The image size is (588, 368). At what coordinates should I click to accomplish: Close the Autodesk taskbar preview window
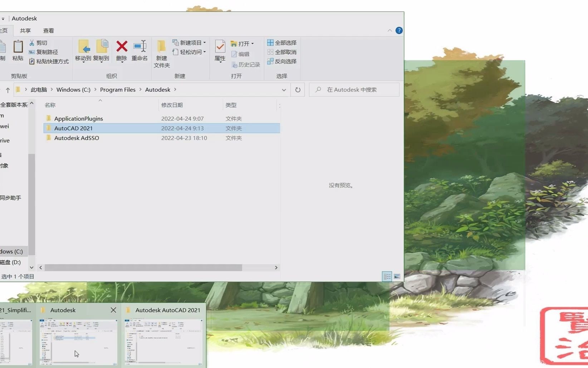tap(113, 310)
